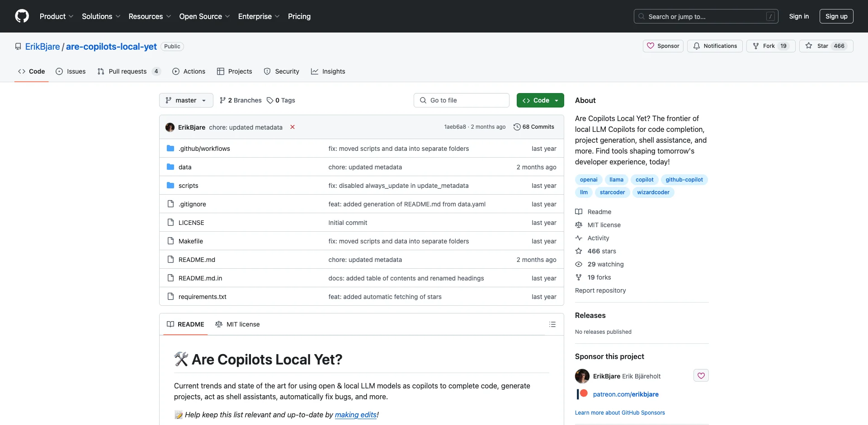This screenshot has width=868, height=425.
Task: Open the LICENSE file
Action: [x=191, y=223]
